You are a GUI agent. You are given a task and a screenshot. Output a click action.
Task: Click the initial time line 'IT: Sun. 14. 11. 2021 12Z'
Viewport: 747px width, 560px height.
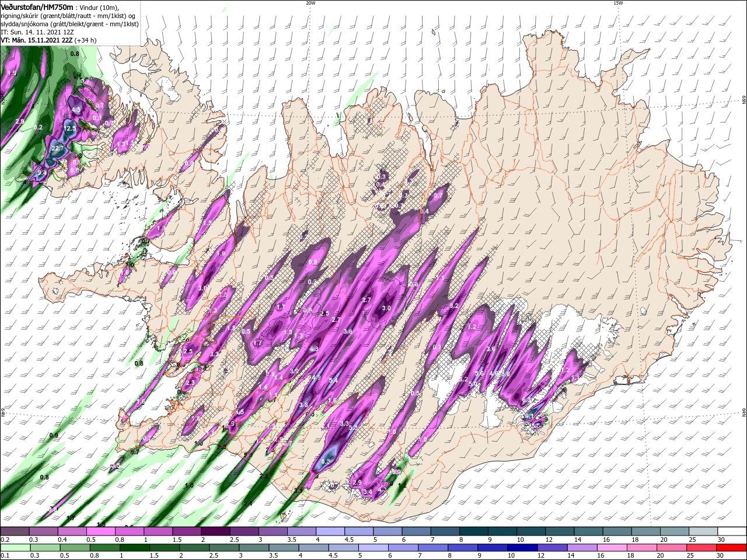[x=39, y=32]
